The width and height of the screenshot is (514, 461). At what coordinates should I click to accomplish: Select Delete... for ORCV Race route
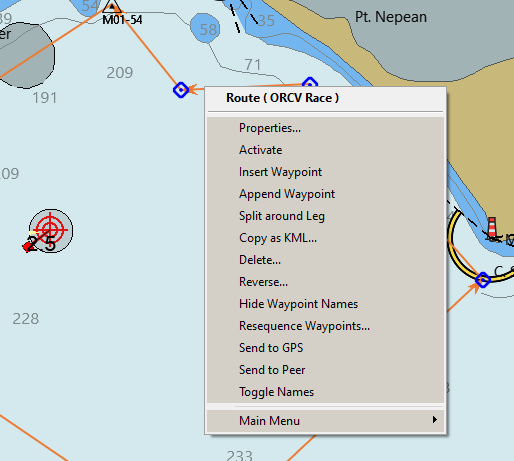coord(325,260)
